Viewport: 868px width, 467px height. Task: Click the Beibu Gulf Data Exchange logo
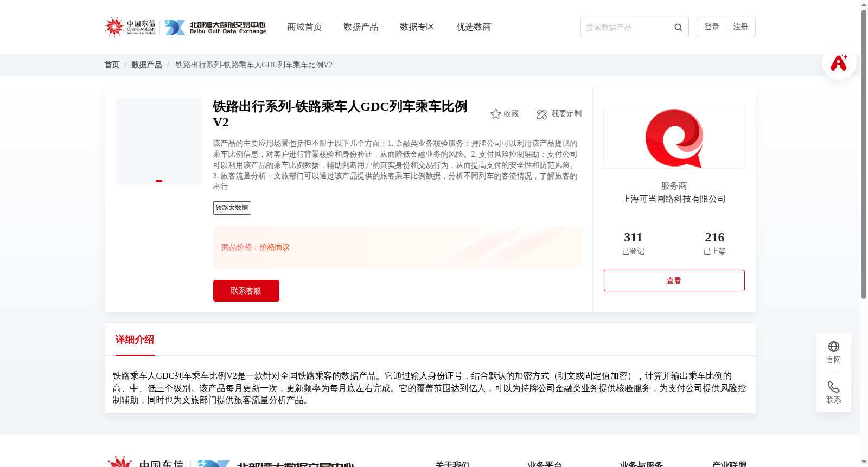click(215, 27)
